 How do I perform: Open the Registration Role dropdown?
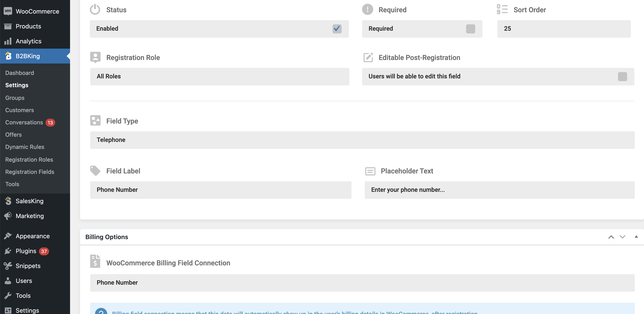click(220, 76)
